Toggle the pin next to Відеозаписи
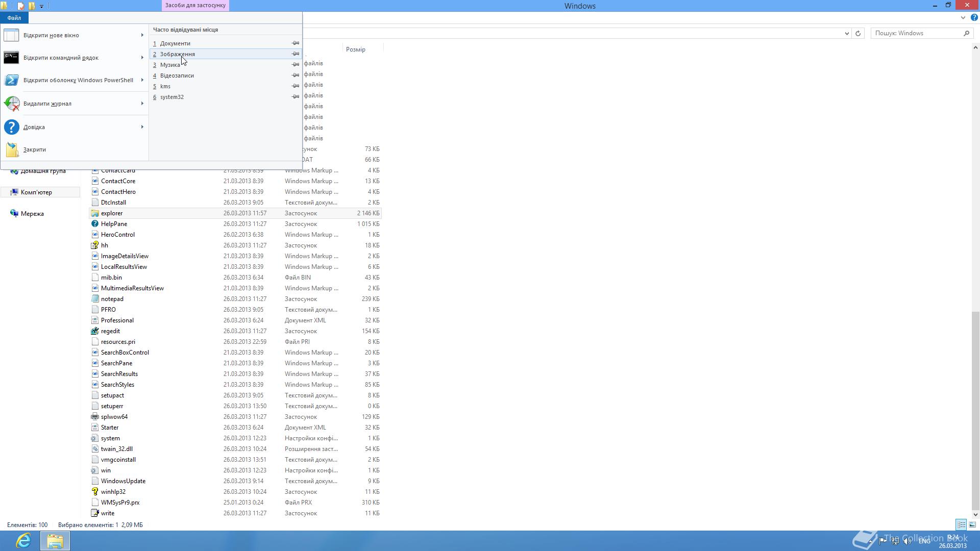 296,76
